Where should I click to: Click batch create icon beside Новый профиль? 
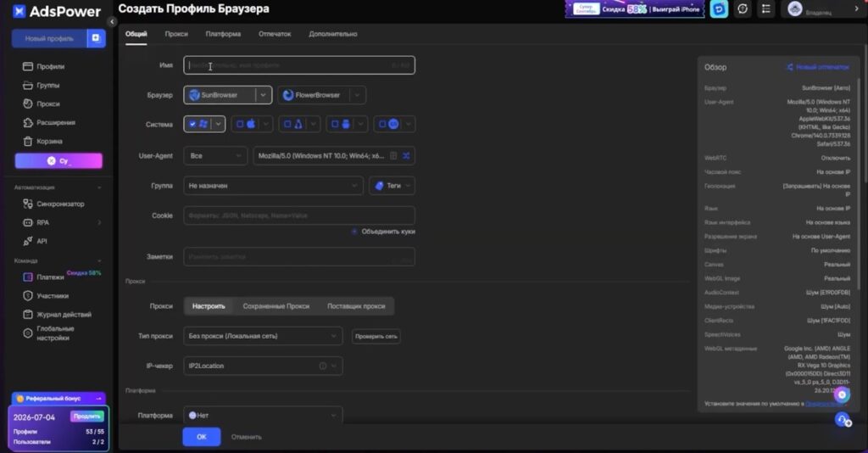click(97, 38)
